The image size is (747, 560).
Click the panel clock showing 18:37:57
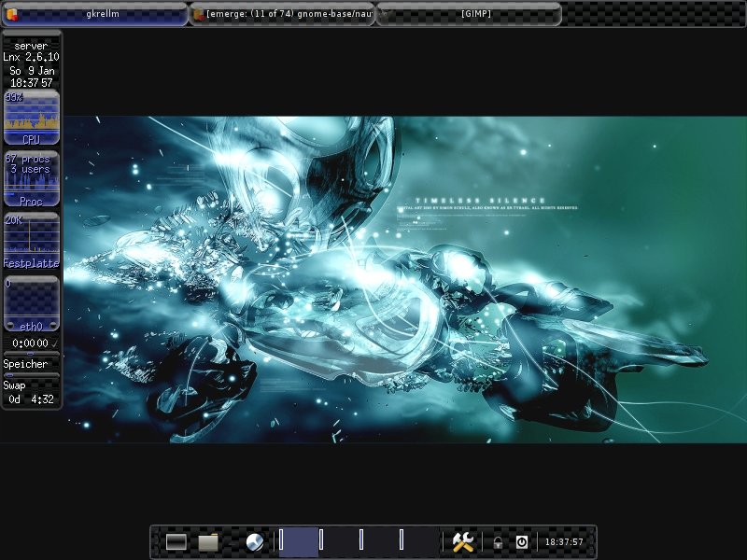pos(564,542)
